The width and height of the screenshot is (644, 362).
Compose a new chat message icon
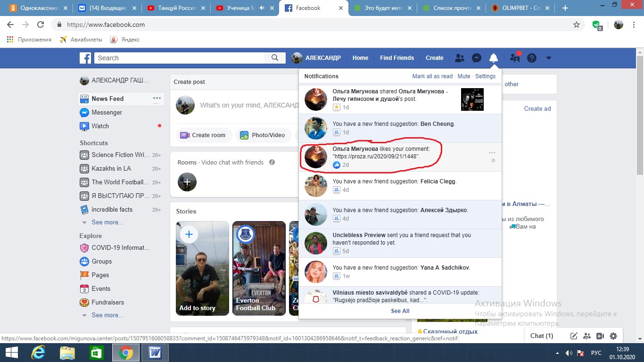pyautogui.click(x=574, y=336)
